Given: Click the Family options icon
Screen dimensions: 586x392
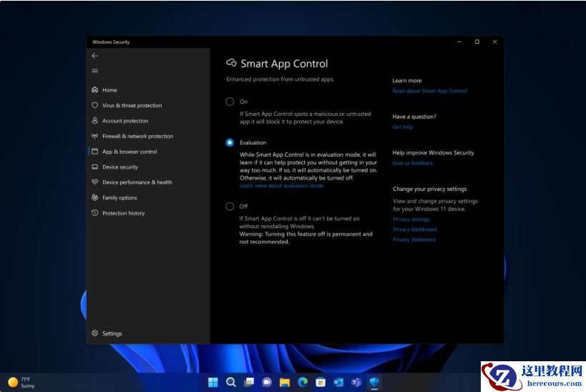Looking at the screenshot, I should tap(95, 197).
